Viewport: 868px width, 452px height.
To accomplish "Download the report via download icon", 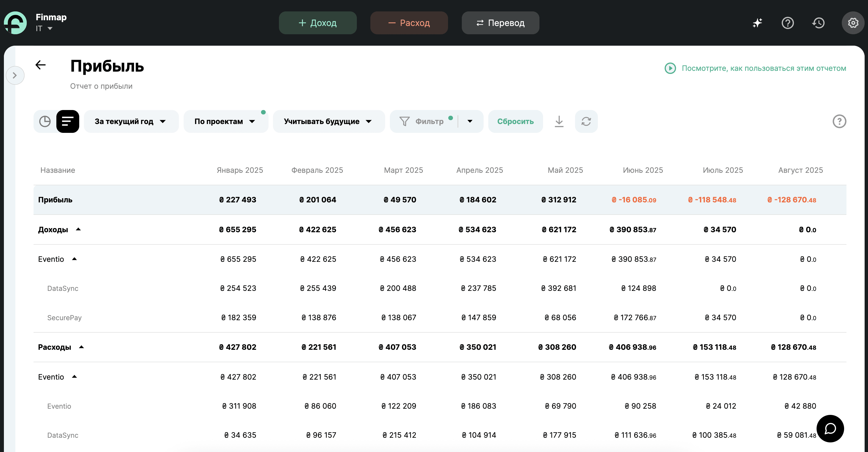I will point(559,121).
